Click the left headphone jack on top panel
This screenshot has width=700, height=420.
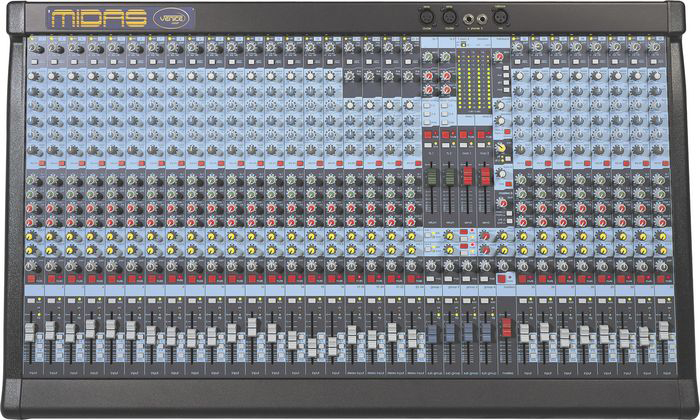(x=470, y=19)
